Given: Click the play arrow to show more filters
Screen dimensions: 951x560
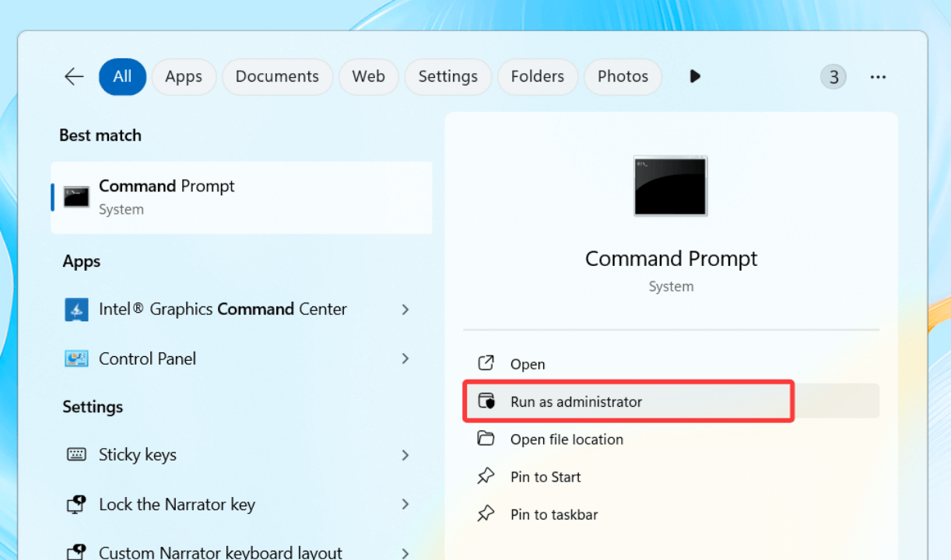Looking at the screenshot, I should pyautogui.click(x=695, y=76).
